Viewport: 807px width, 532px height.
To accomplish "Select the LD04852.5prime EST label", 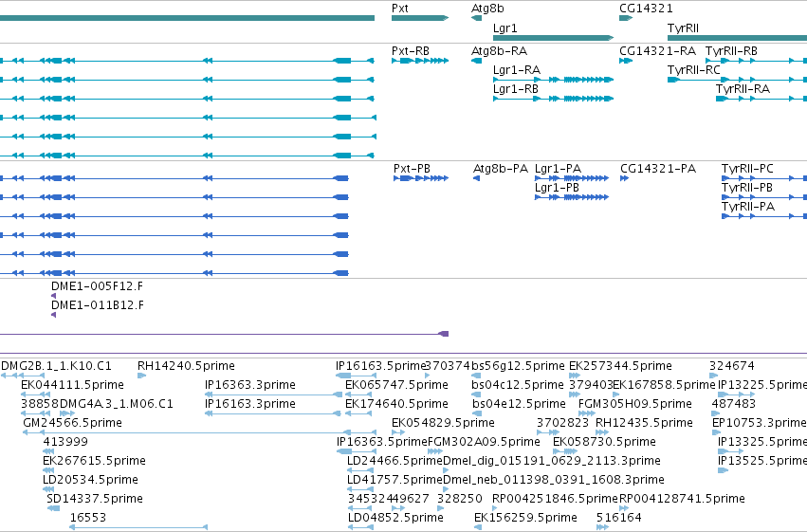I will click(395, 519).
